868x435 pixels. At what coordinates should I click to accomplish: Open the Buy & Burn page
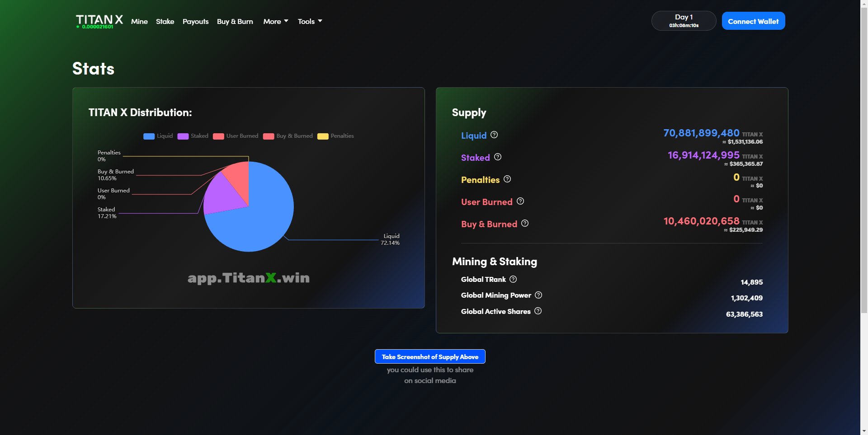235,21
